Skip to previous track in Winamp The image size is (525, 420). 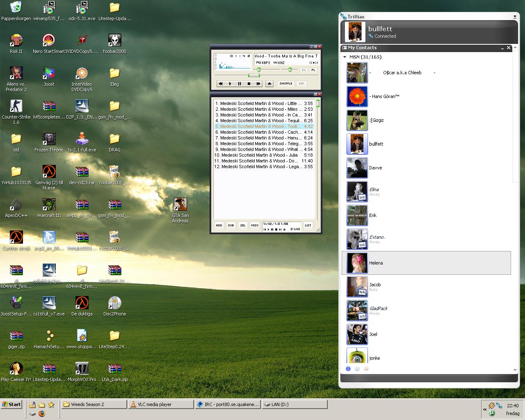[221, 84]
